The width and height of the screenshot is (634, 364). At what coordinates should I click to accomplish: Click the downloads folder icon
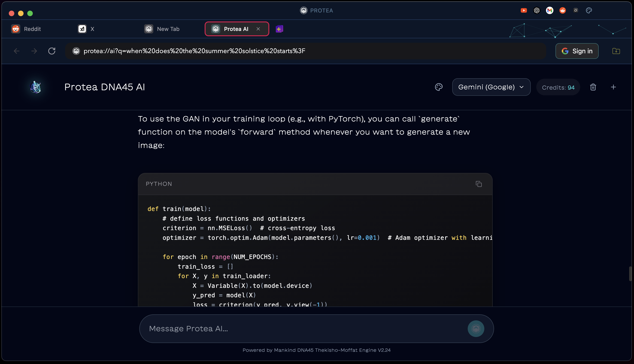(616, 51)
